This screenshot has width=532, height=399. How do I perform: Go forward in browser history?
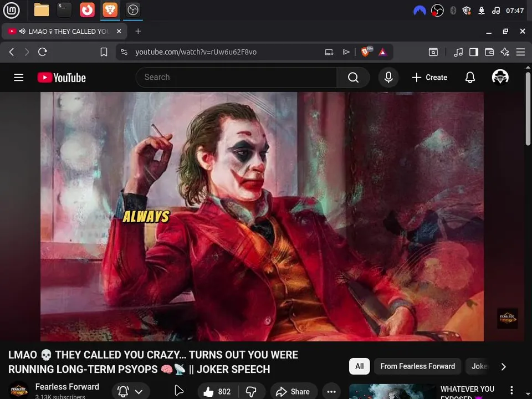(27, 52)
